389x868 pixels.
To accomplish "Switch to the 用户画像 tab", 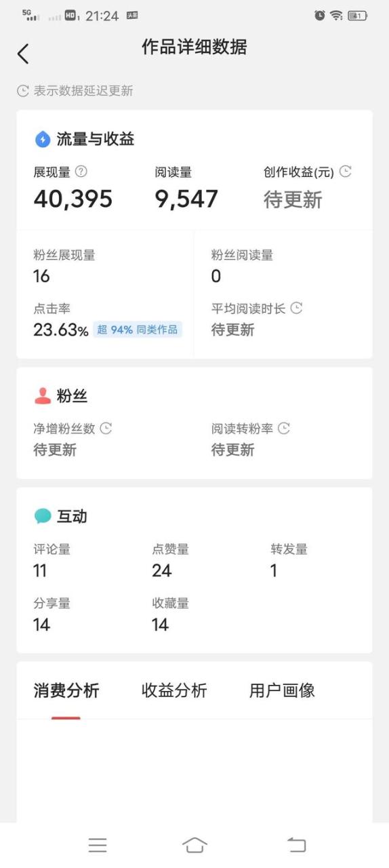I will point(282,690).
